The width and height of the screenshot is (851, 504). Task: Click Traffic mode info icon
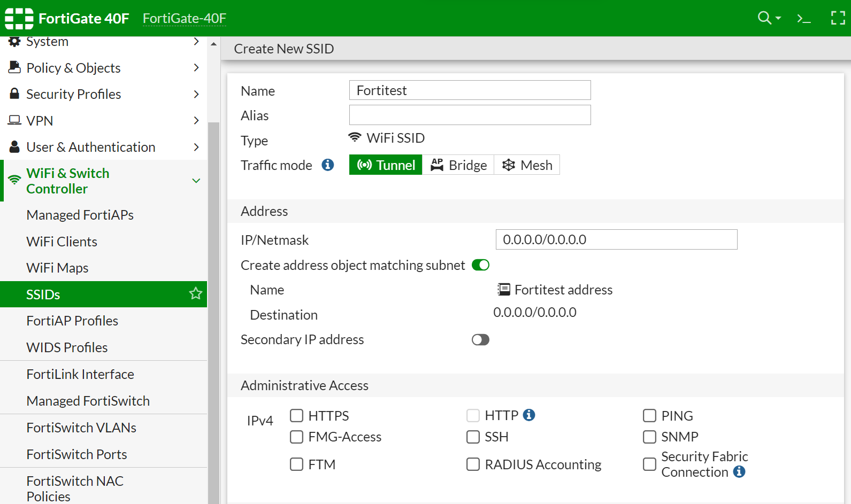[x=328, y=165]
